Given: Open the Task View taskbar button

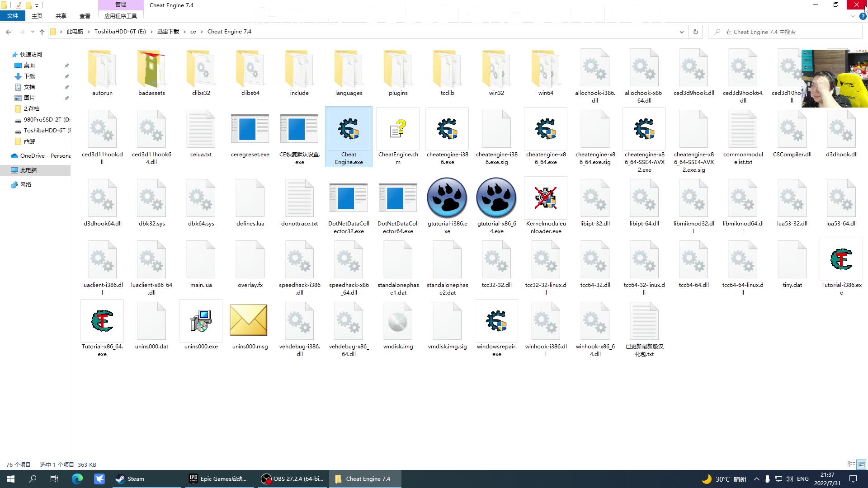Looking at the screenshot, I should [54, 479].
